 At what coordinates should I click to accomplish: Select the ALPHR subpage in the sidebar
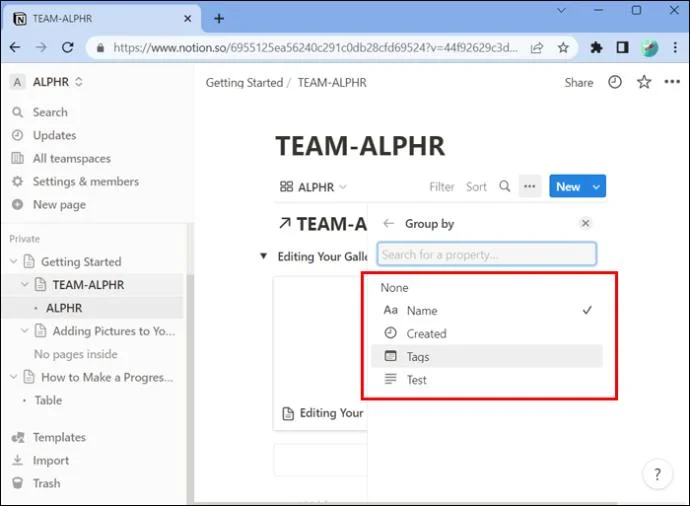[x=64, y=308]
